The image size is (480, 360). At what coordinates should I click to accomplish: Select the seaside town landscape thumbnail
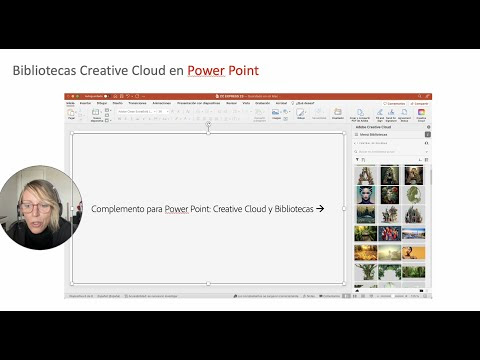[x=413, y=233]
